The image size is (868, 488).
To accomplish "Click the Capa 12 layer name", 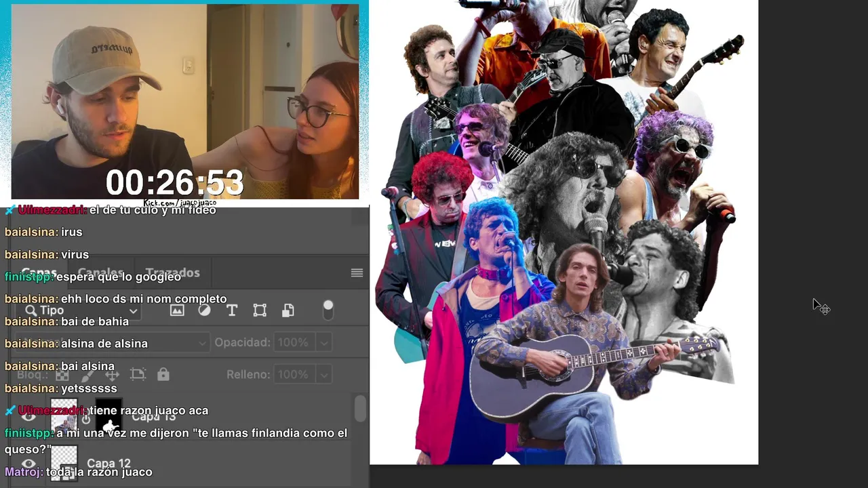I will (108, 464).
